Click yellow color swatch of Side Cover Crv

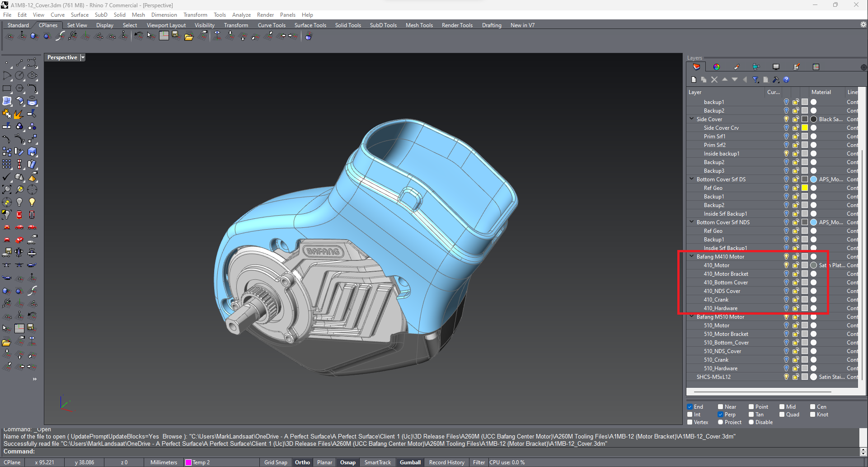click(805, 128)
